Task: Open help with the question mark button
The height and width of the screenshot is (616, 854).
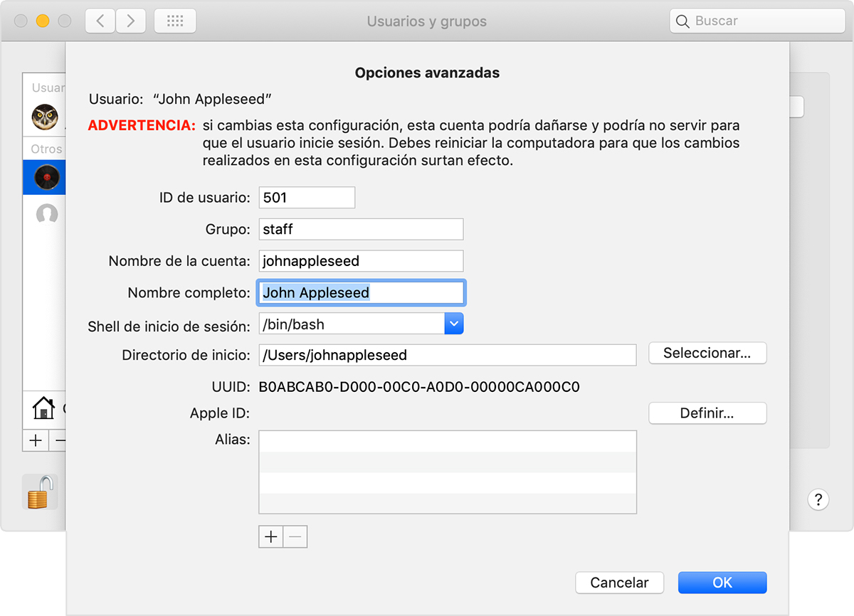Action: click(818, 499)
